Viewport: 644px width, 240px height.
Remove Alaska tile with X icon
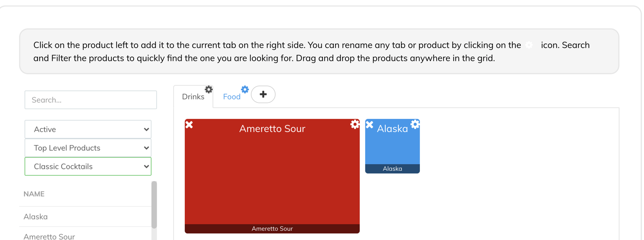coord(370,124)
